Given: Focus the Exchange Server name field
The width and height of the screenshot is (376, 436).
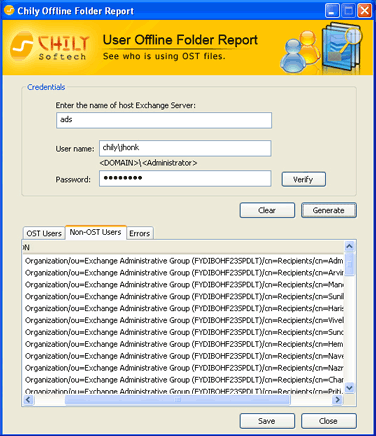Looking at the screenshot, I should point(164,120).
